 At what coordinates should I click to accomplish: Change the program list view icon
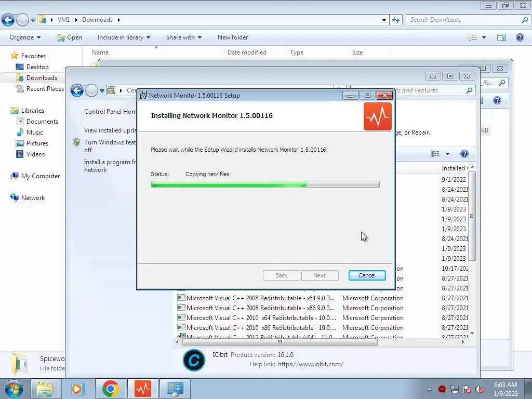tap(435, 154)
